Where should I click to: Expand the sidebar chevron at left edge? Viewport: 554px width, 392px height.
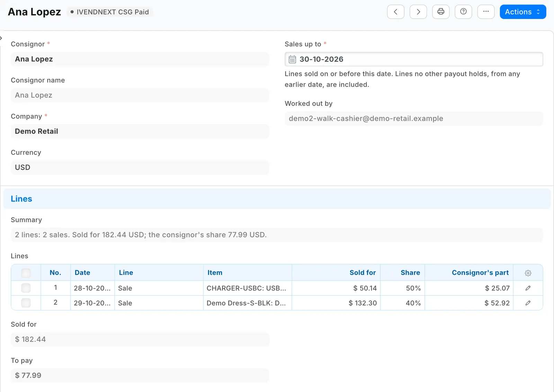point(1,38)
